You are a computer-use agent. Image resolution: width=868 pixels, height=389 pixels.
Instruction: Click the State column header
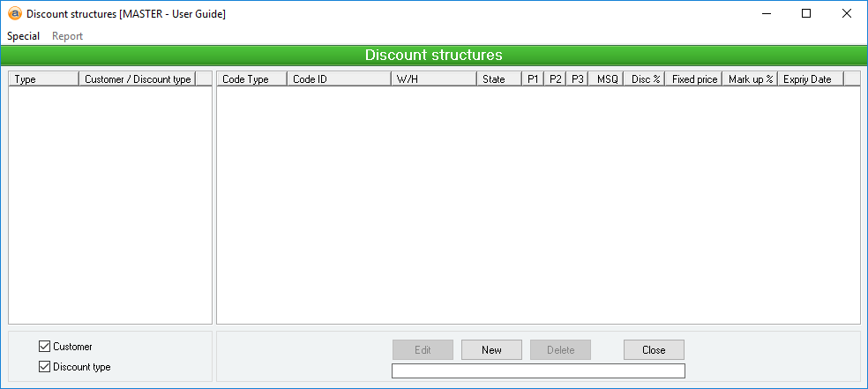tap(498, 79)
